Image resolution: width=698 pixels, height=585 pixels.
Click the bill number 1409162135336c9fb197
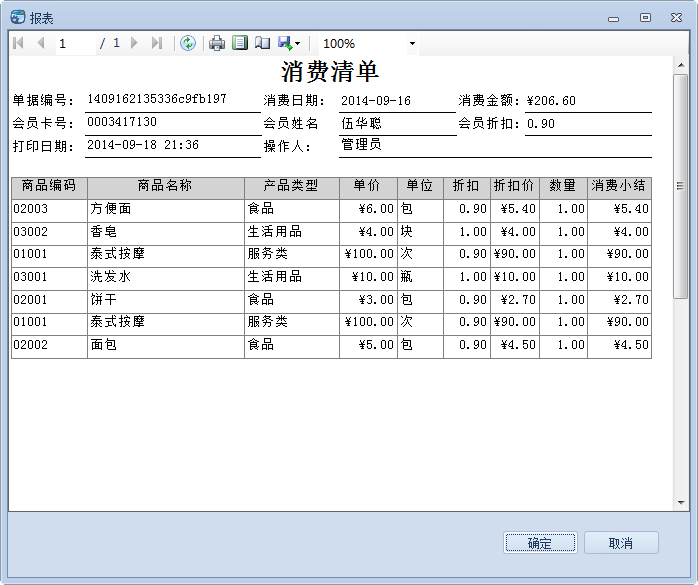tap(157, 99)
